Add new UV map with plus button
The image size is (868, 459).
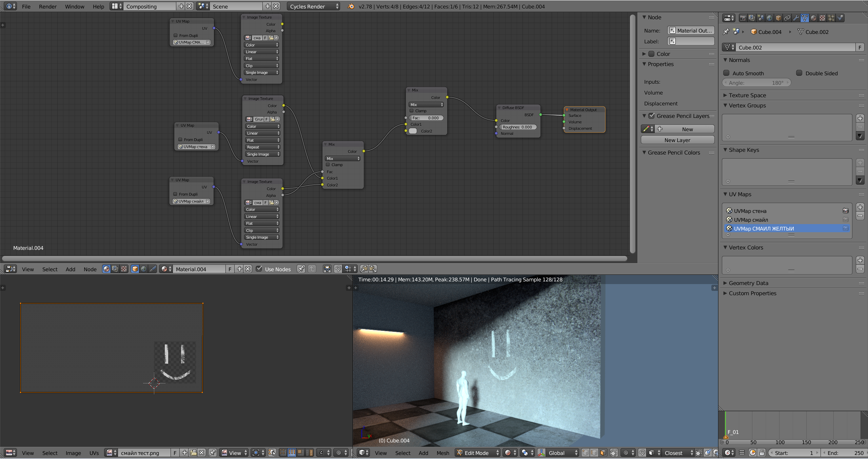coord(860,207)
